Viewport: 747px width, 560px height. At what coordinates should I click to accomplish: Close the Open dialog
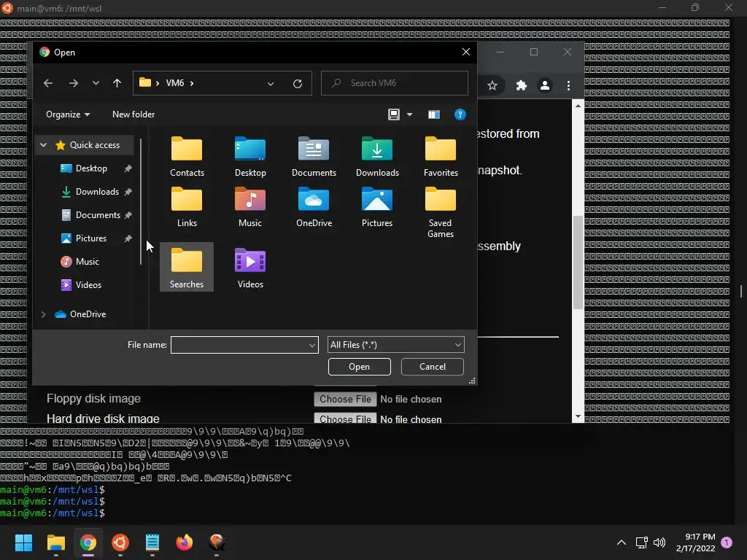(x=466, y=52)
